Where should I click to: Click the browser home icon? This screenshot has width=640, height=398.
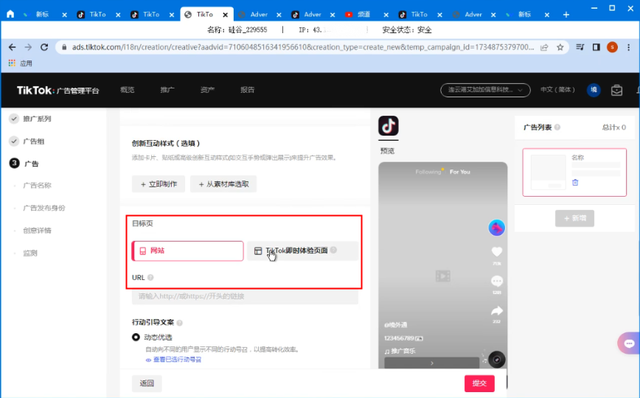(10, 14)
